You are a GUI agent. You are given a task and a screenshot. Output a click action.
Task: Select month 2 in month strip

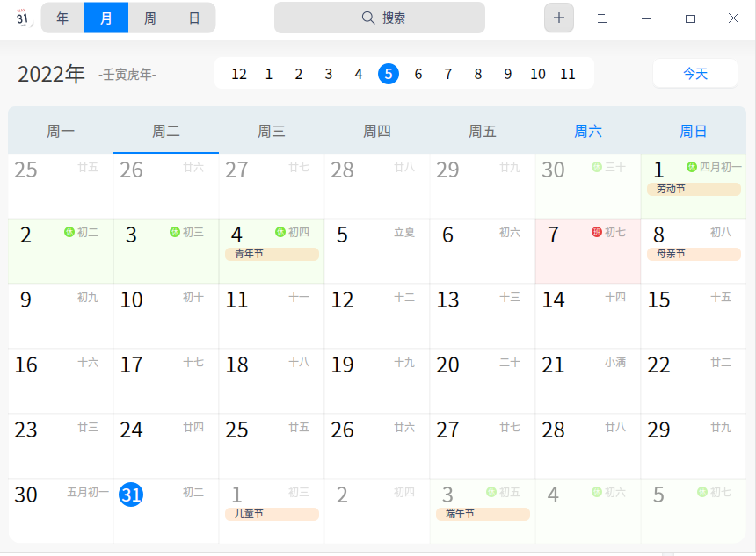[x=299, y=74]
